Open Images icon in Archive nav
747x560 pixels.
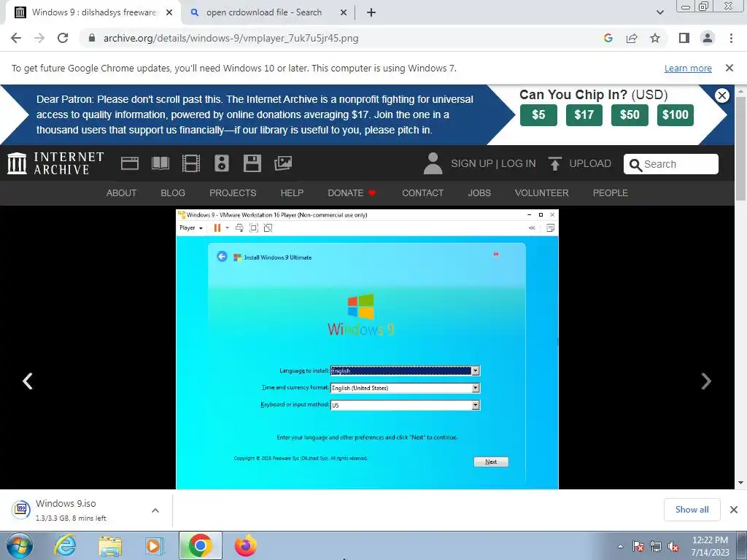click(x=283, y=163)
